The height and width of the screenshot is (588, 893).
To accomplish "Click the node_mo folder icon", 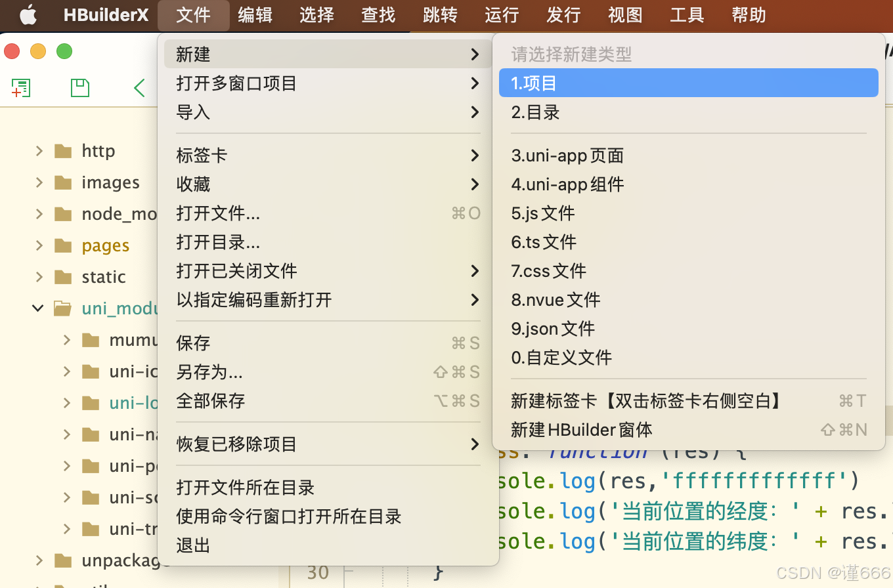I will (x=63, y=215).
